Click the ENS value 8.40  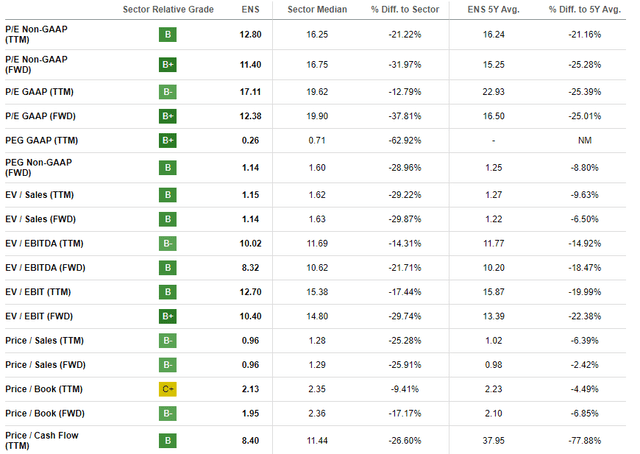250,441
